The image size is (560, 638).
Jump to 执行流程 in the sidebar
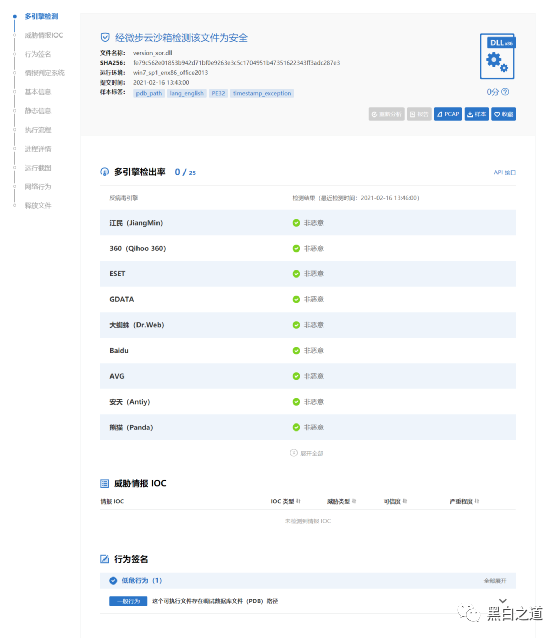(x=38, y=130)
